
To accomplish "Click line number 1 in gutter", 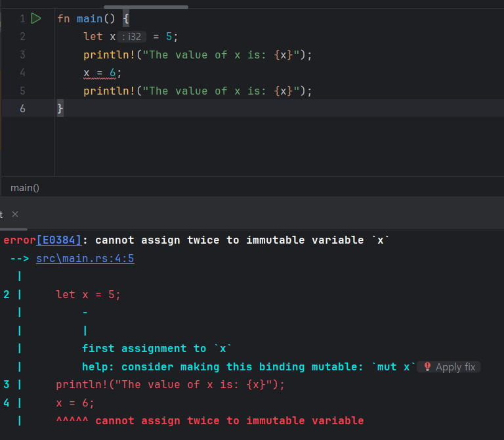I will coord(22,18).
